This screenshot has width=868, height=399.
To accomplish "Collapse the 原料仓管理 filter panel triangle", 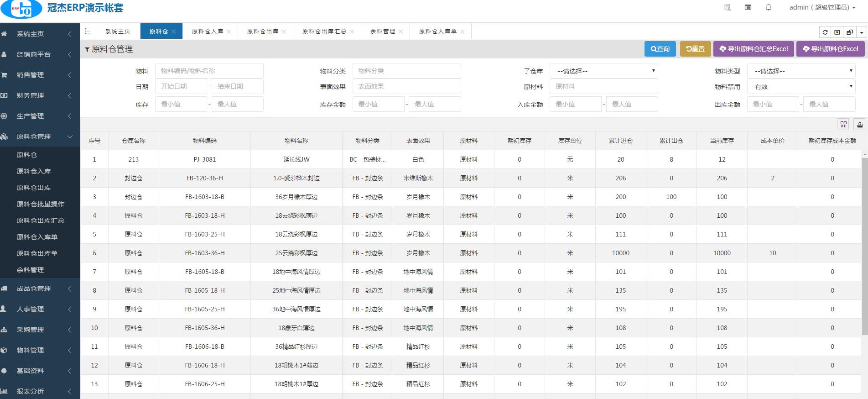I will pos(87,49).
